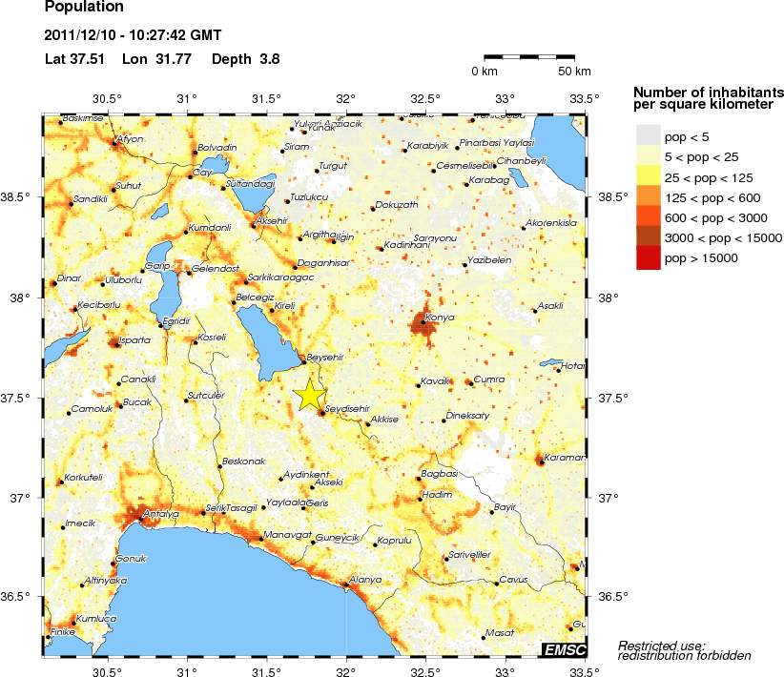Screen dimensions: 784x677
Task: Select the red 'pop > 15000' legend swatch
Action: (649, 258)
